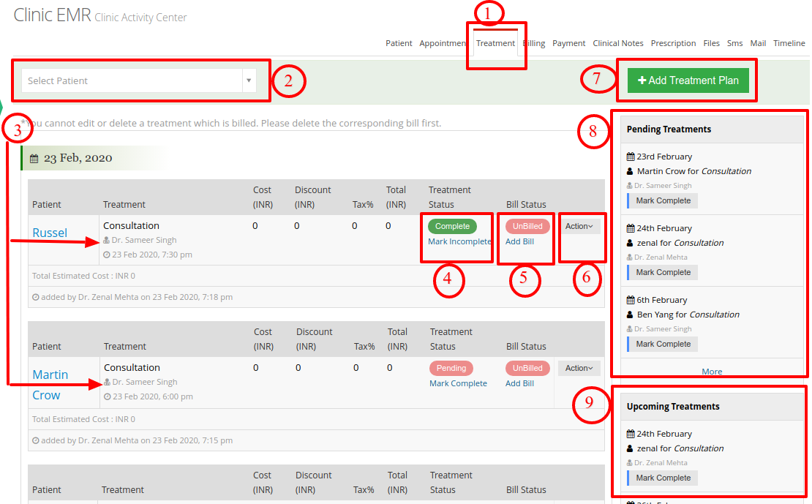Screen dimensions: 812x504
Task: Open the Patient tab
Action: click(399, 43)
